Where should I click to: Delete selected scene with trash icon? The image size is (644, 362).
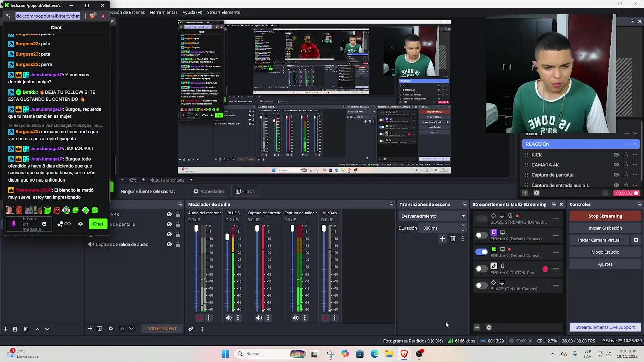click(15, 329)
